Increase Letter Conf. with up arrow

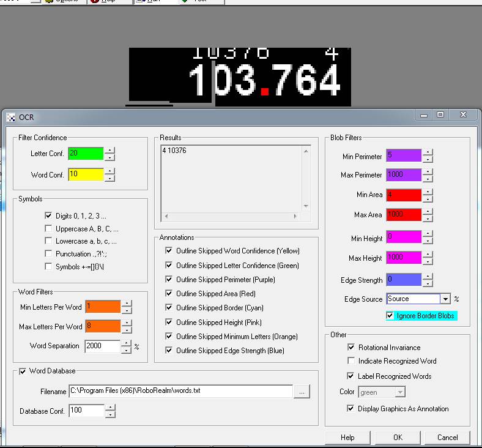[x=109, y=150]
